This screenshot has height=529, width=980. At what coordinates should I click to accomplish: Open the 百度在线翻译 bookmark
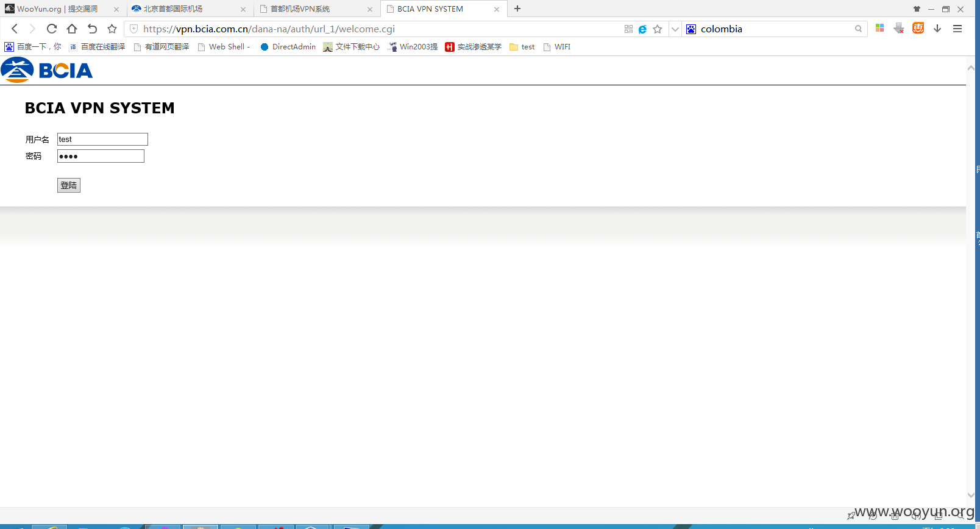click(97, 47)
